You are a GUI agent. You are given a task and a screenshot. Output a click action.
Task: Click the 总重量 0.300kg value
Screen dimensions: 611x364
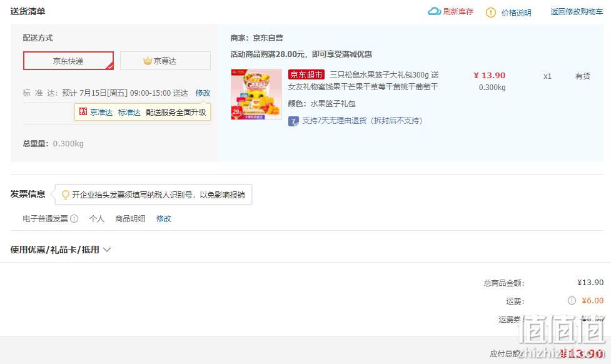68,143
